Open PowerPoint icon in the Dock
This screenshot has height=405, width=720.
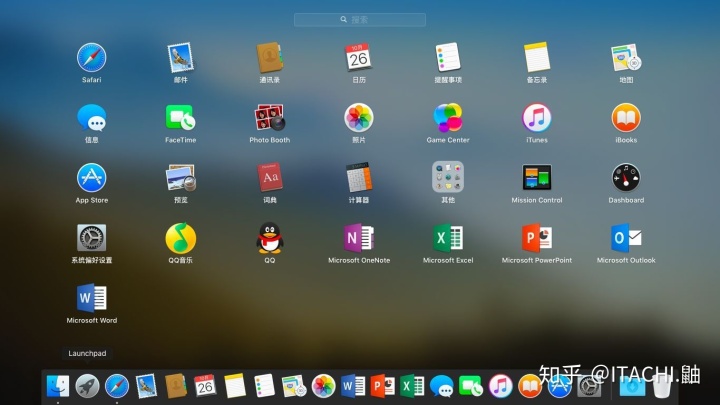[382, 386]
